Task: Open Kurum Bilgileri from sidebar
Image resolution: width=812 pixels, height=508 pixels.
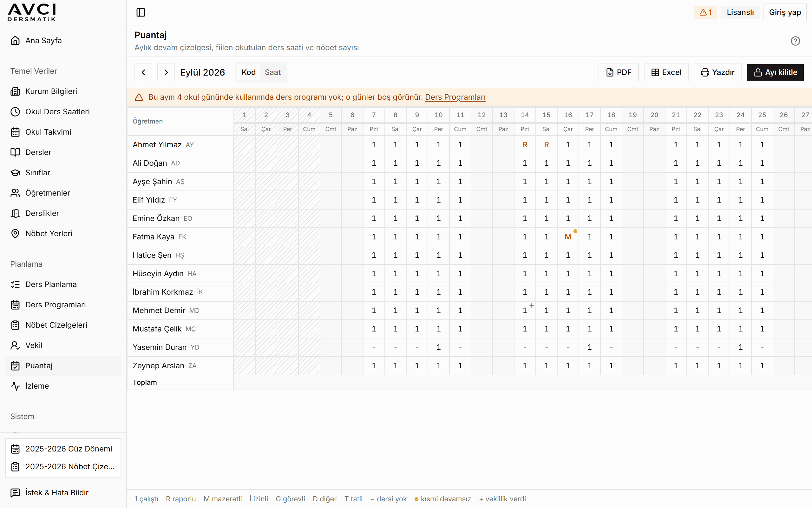Action: (x=63, y=91)
